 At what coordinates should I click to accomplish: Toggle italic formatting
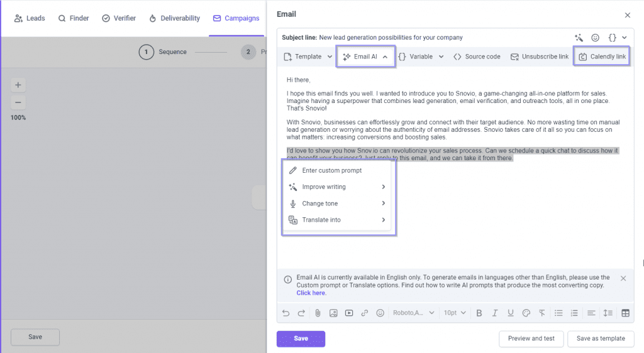495,313
